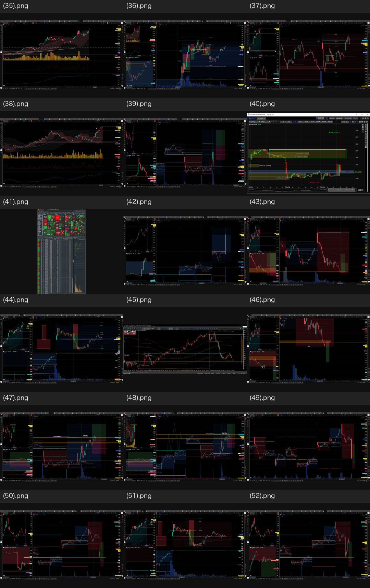The width and height of the screenshot is (370, 588).
Task: Open the (52).png chart thumbnail
Action: point(308,545)
